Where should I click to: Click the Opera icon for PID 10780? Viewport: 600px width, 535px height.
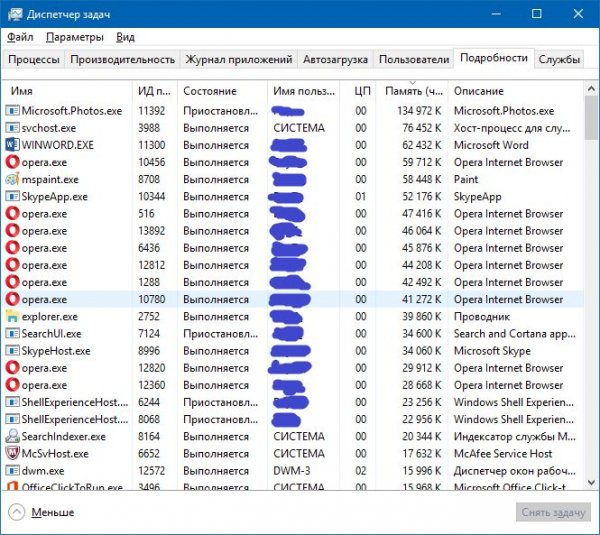[x=12, y=299]
